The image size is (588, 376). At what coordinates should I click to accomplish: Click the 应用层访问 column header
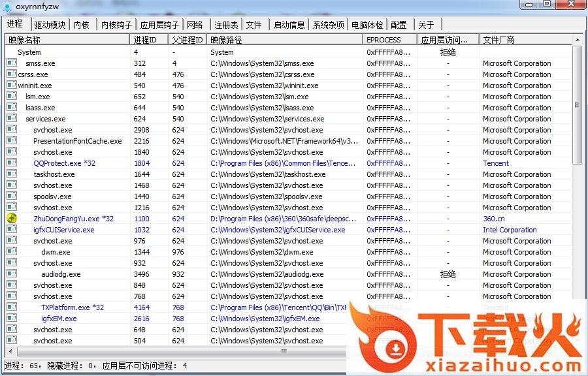[448, 40]
